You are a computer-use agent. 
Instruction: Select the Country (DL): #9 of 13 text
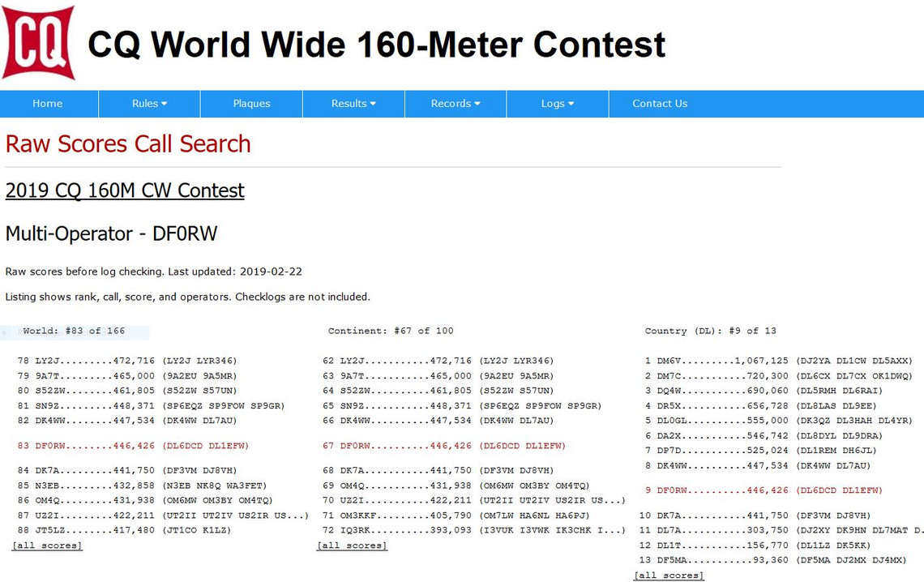tap(711, 331)
